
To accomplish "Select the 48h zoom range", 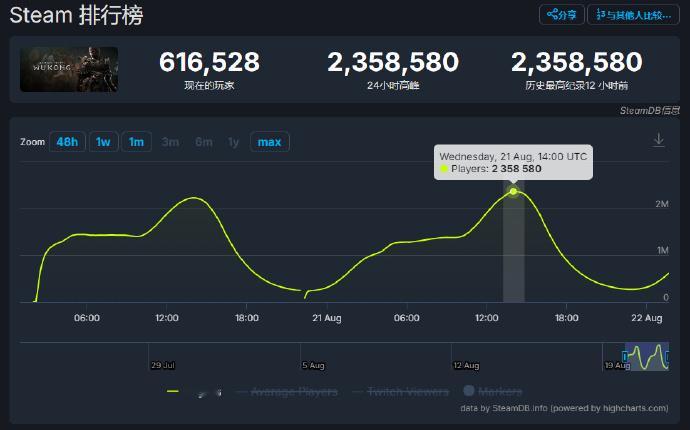I will (67, 142).
